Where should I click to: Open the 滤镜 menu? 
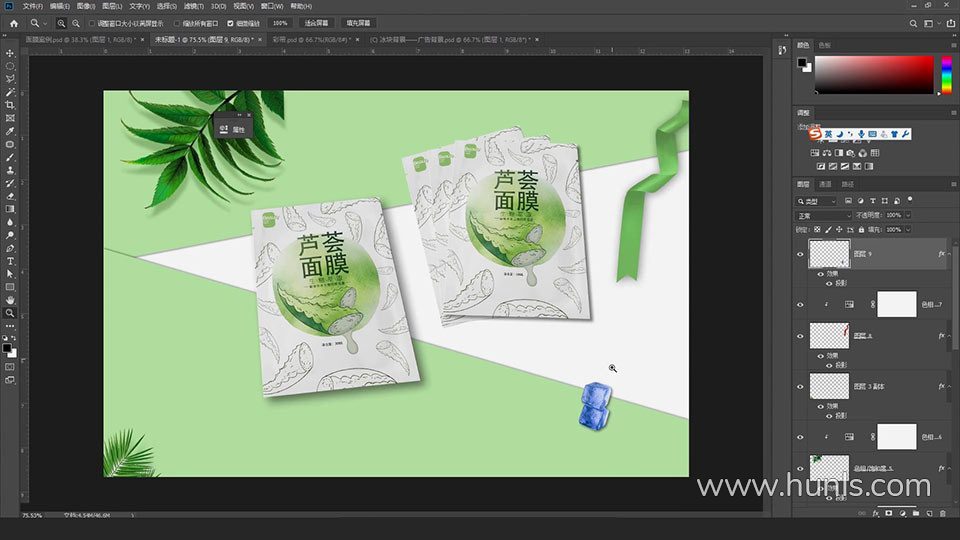pyautogui.click(x=192, y=6)
